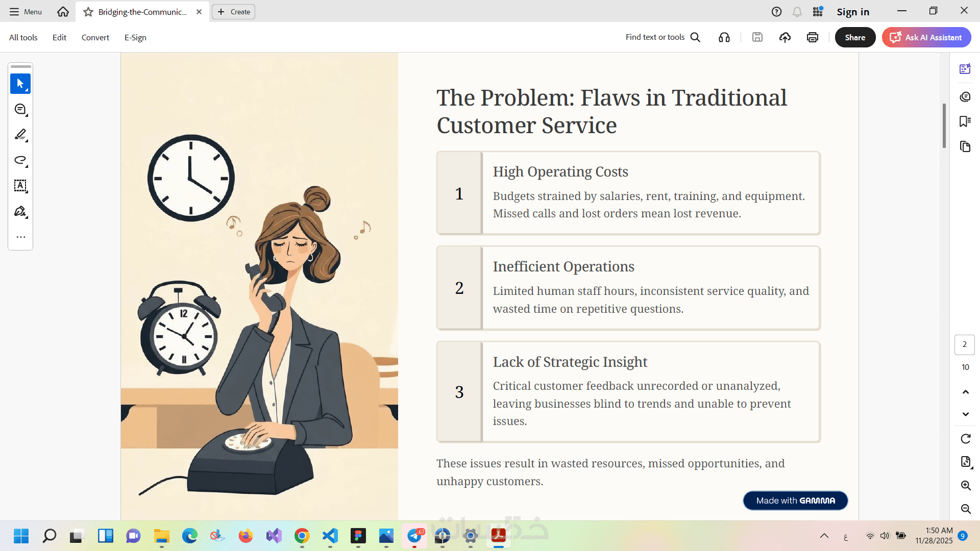Click the Made with Gamma link
Viewport: 980px width, 551px height.
tap(795, 500)
